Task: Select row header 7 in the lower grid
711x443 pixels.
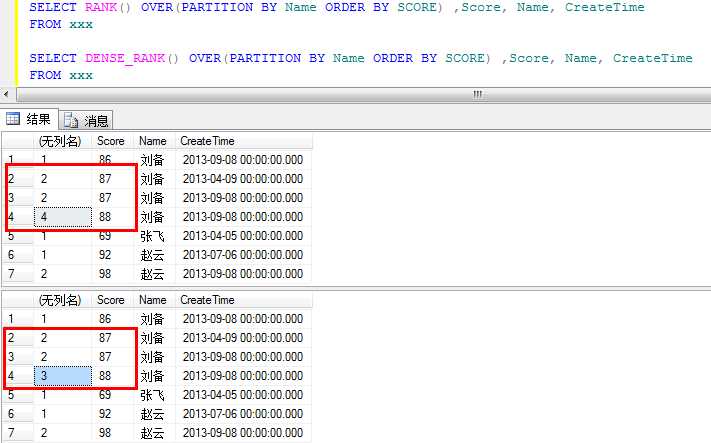Action: point(18,433)
